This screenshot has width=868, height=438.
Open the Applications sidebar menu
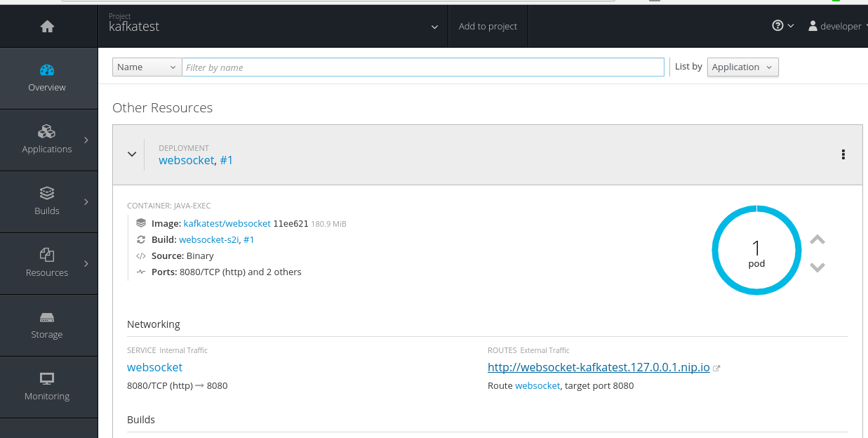click(47, 140)
